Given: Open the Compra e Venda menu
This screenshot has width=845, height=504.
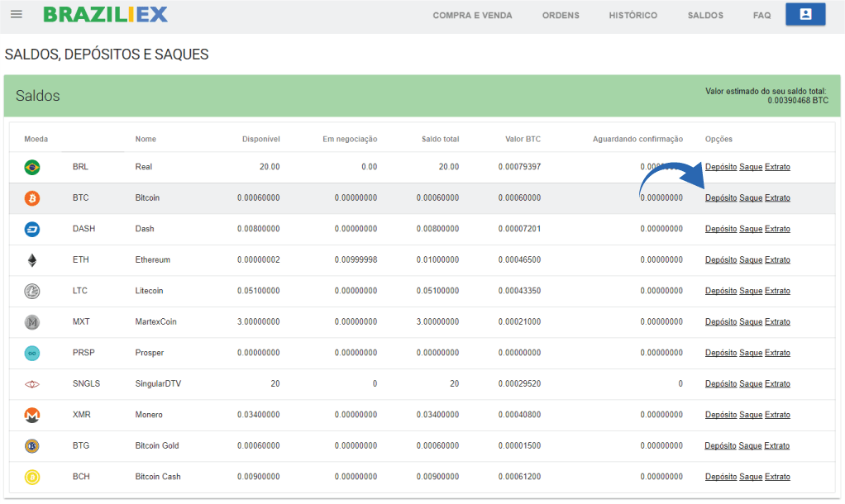Looking at the screenshot, I should (472, 16).
